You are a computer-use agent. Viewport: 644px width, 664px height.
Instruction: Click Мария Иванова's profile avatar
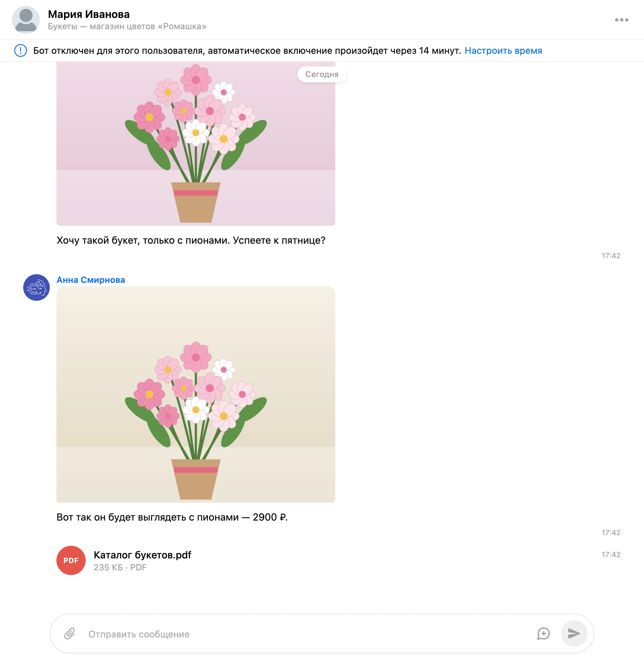click(26, 20)
